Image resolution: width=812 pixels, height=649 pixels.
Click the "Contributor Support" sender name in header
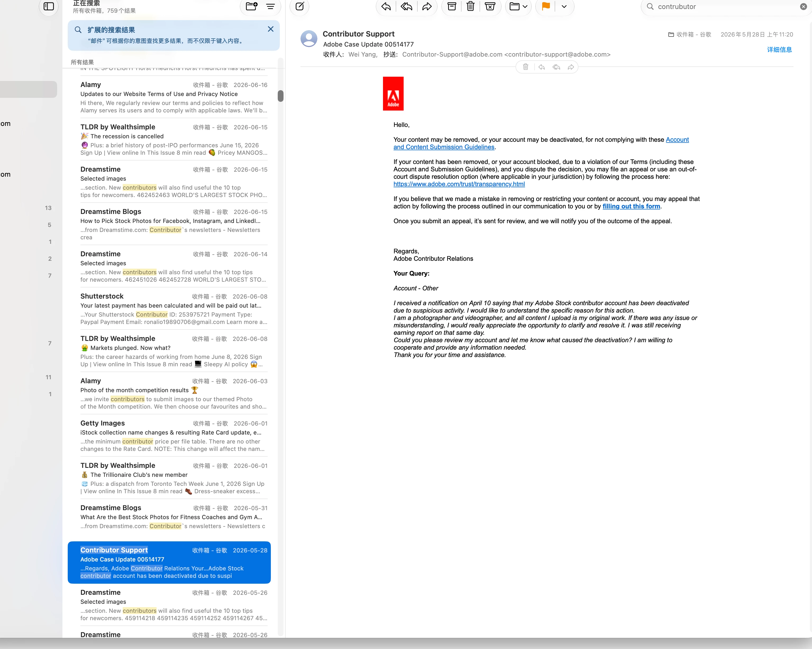tap(359, 34)
